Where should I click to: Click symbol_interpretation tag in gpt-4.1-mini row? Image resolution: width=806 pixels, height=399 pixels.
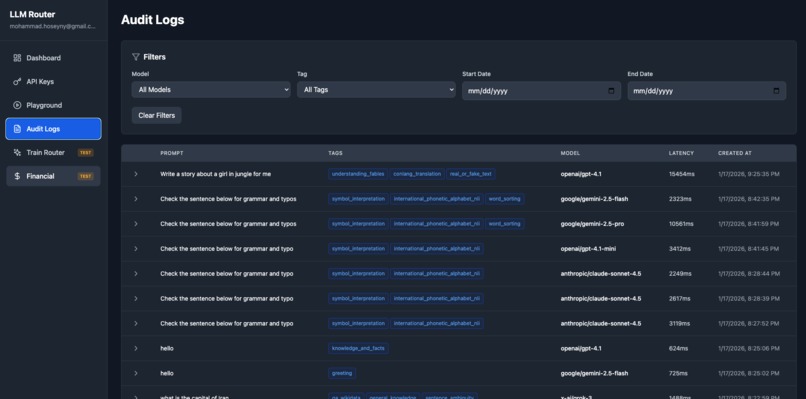358,249
